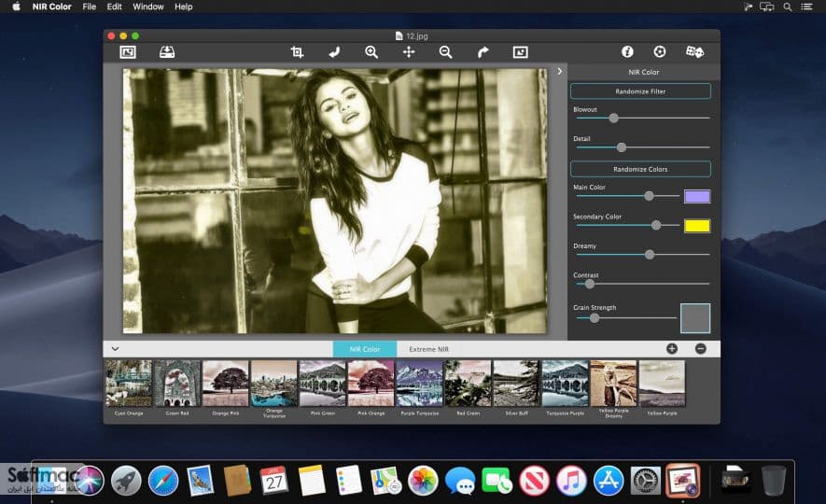Image resolution: width=826 pixels, height=504 pixels.
Task: Click the round settings icon next to info
Action: tap(660, 51)
